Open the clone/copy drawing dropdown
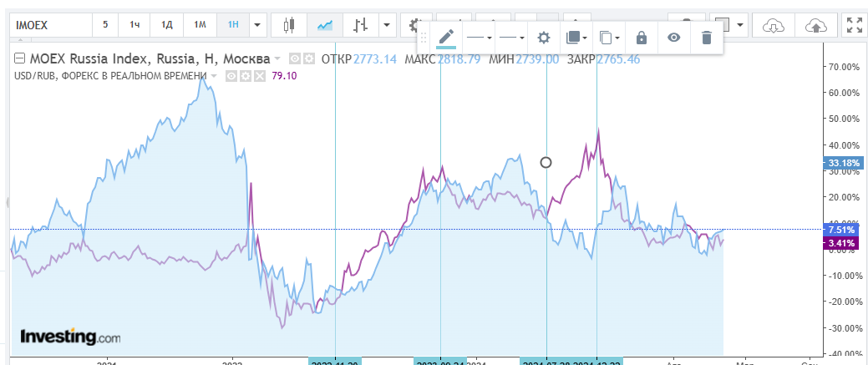The height and width of the screenshot is (365, 868). 609,38
